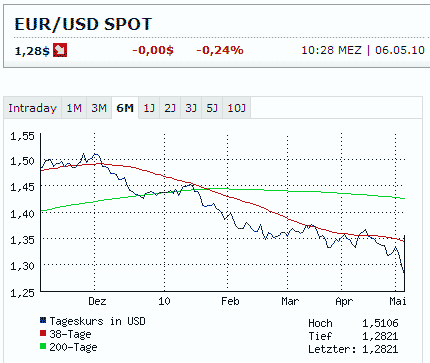Click the Hoch value 1,5106
Viewport: 430px width, 363px height.
[x=380, y=323]
